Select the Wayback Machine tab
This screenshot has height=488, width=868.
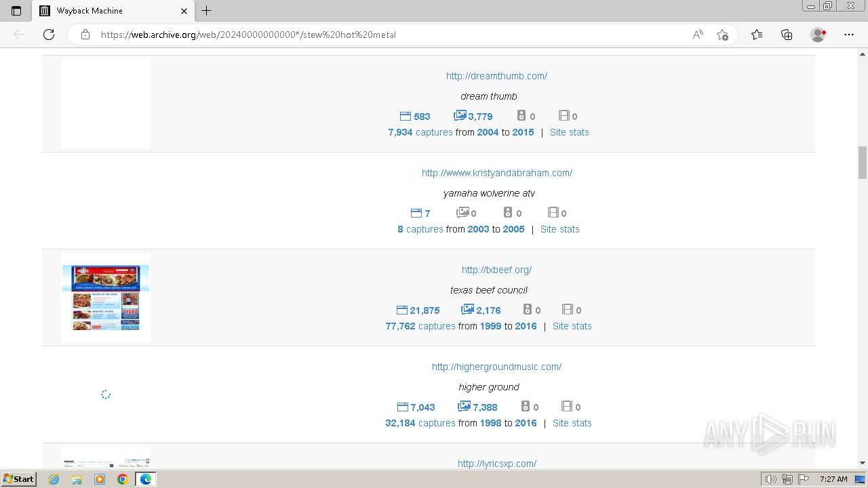click(114, 11)
